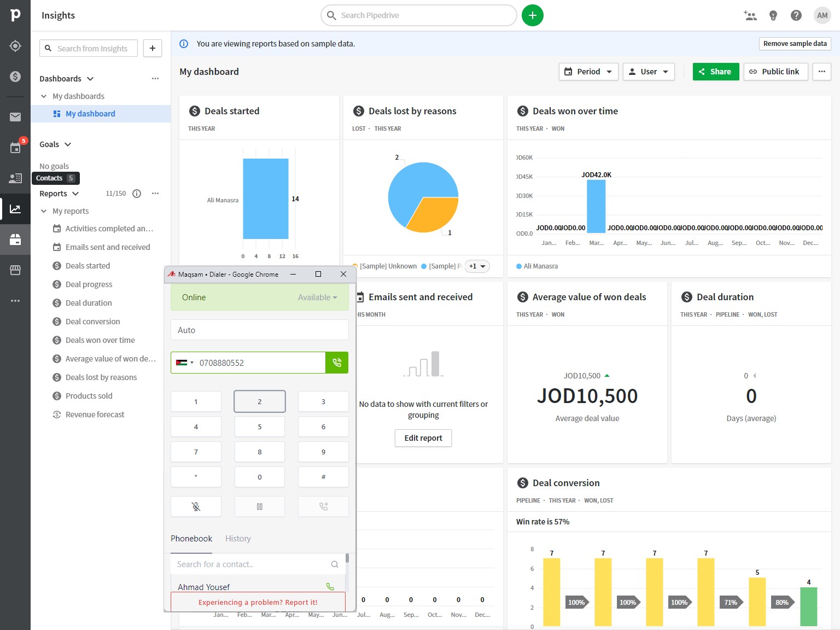Click the Edit report button
The width and height of the screenshot is (840, 630).
[x=423, y=438]
